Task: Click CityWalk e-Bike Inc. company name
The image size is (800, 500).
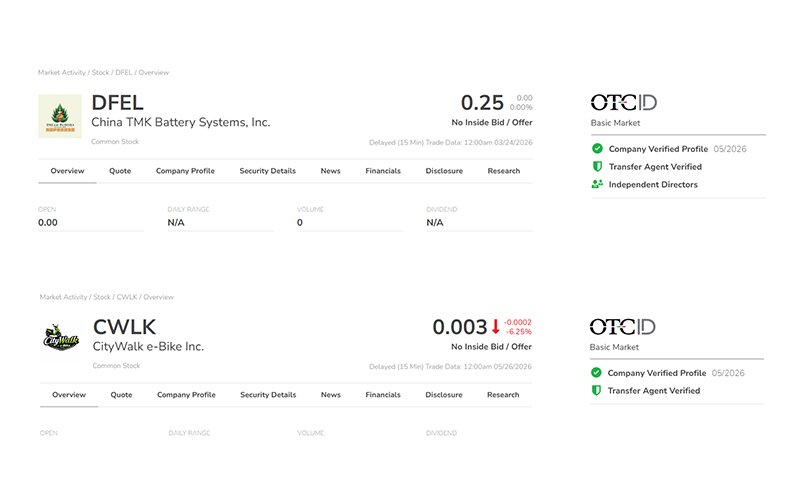Action: [148, 346]
